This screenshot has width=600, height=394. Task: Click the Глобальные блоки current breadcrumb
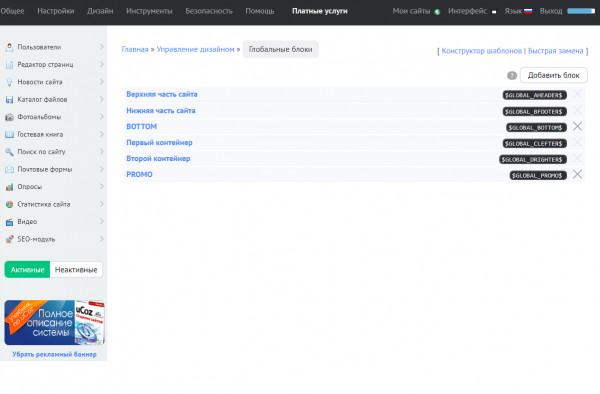pos(280,49)
